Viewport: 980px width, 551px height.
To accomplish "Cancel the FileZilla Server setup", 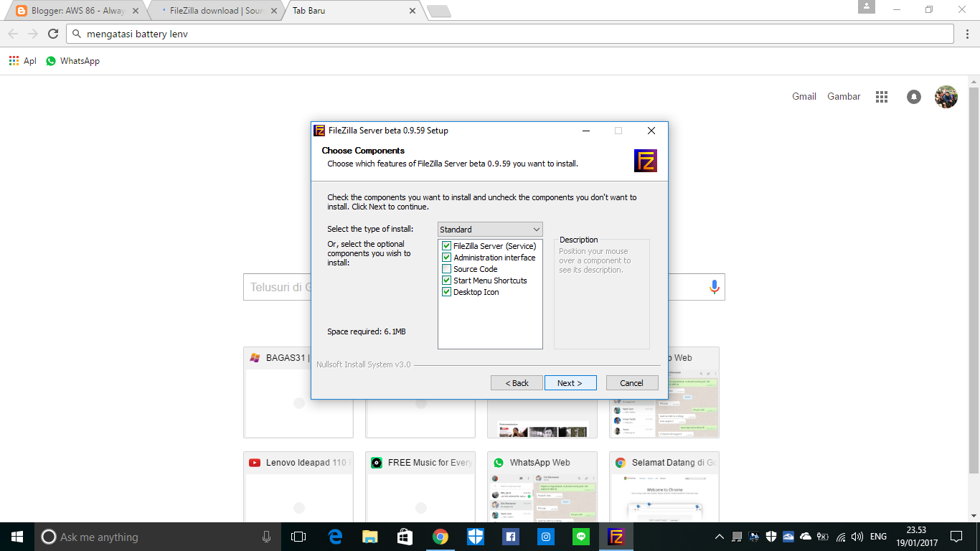I will coord(632,383).
